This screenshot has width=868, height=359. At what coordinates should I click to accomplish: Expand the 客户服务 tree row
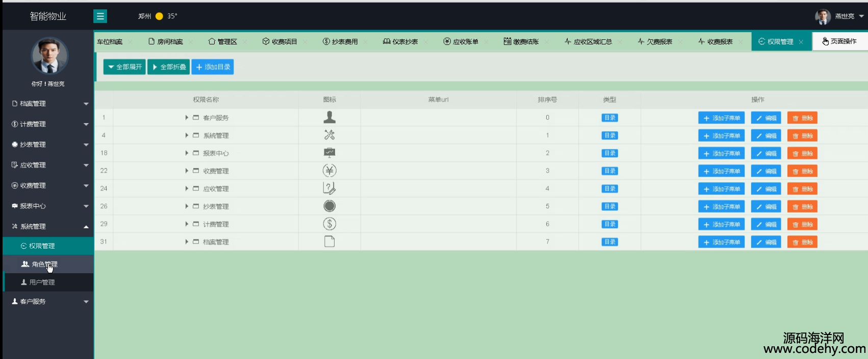(x=187, y=117)
